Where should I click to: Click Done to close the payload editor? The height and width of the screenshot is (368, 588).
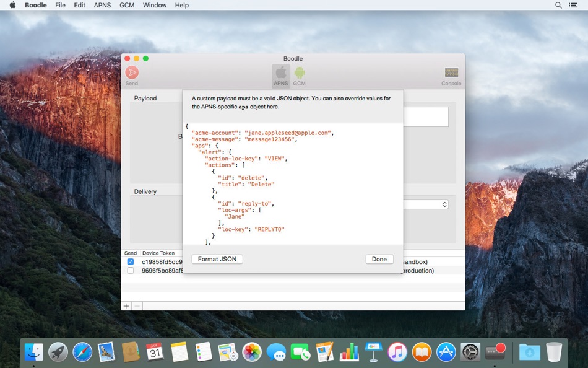tap(379, 259)
